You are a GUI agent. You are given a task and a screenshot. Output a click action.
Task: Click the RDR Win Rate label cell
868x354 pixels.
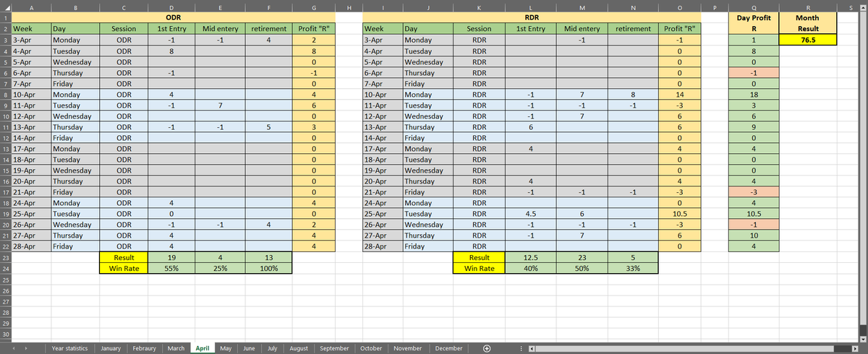(479, 268)
